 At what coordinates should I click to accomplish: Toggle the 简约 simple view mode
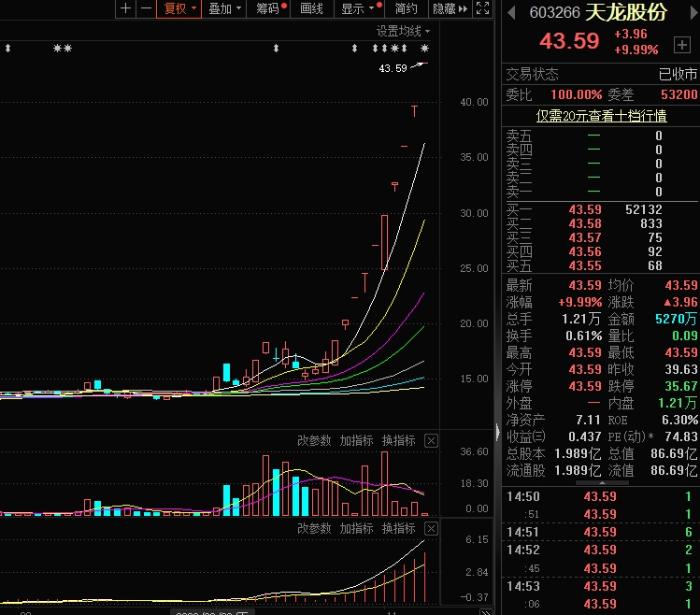click(x=406, y=9)
